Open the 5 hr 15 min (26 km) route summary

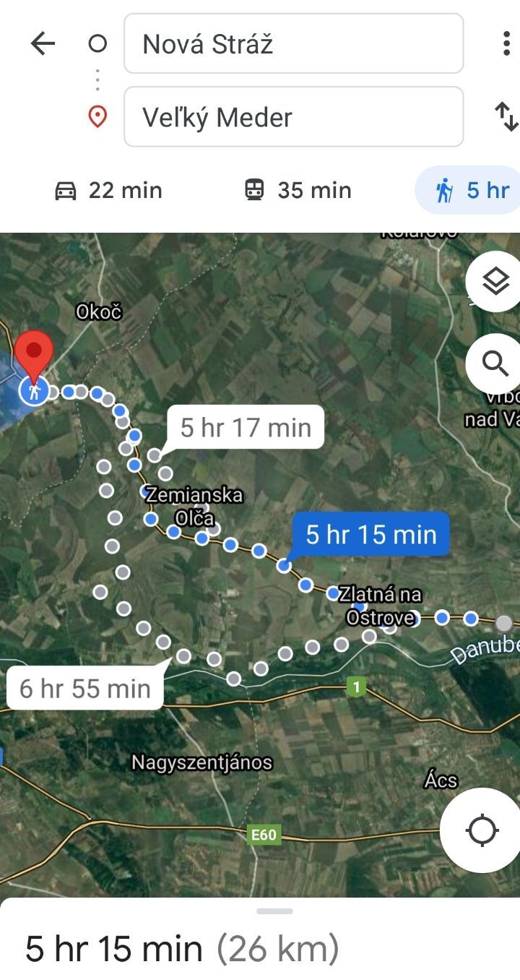tap(182, 949)
